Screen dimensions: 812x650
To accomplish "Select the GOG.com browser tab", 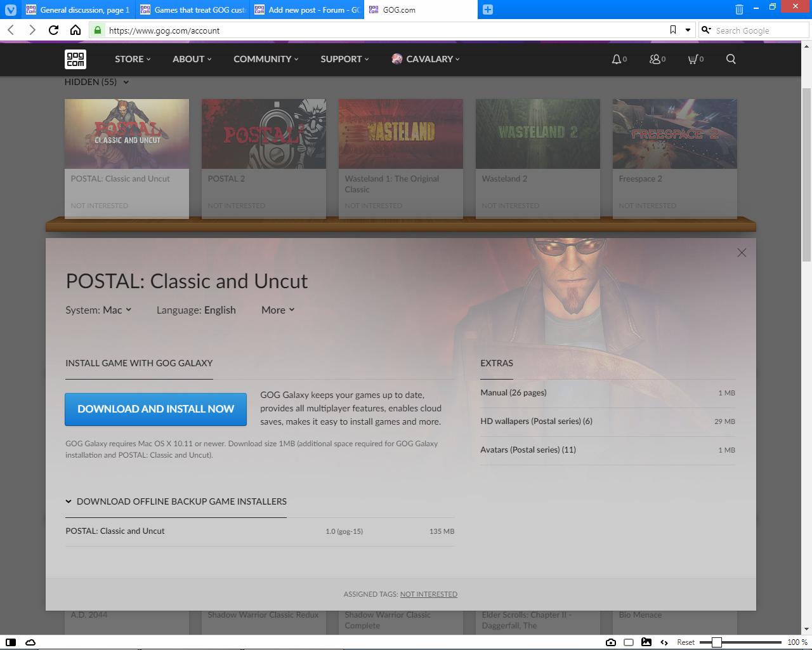I will (421, 10).
